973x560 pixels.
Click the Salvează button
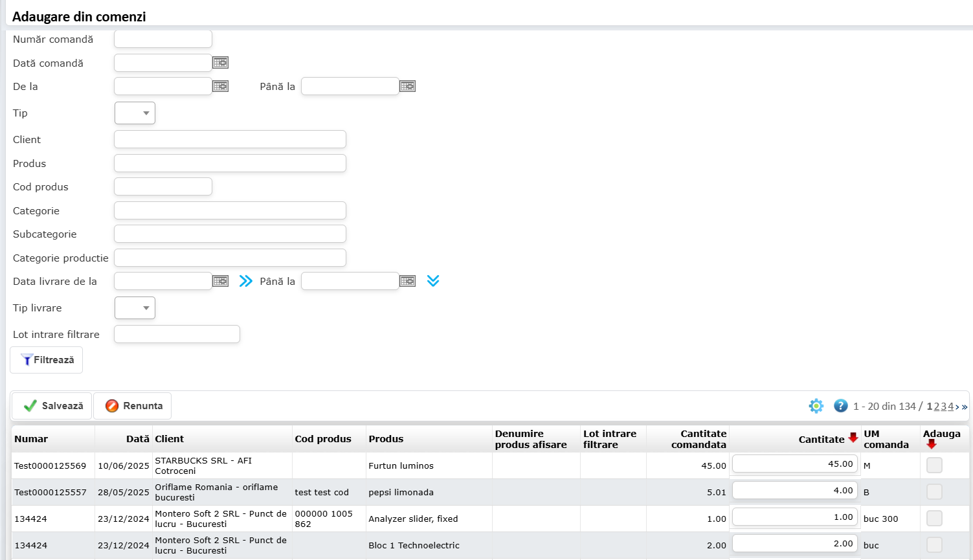(52, 406)
